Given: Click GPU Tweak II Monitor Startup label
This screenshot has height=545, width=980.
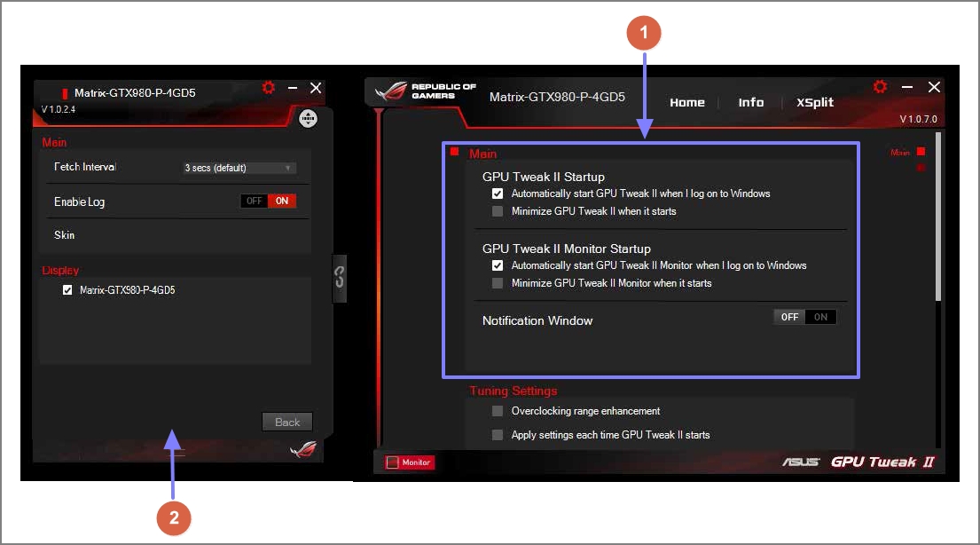Looking at the screenshot, I should pyautogui.click(x=566, y=249).
